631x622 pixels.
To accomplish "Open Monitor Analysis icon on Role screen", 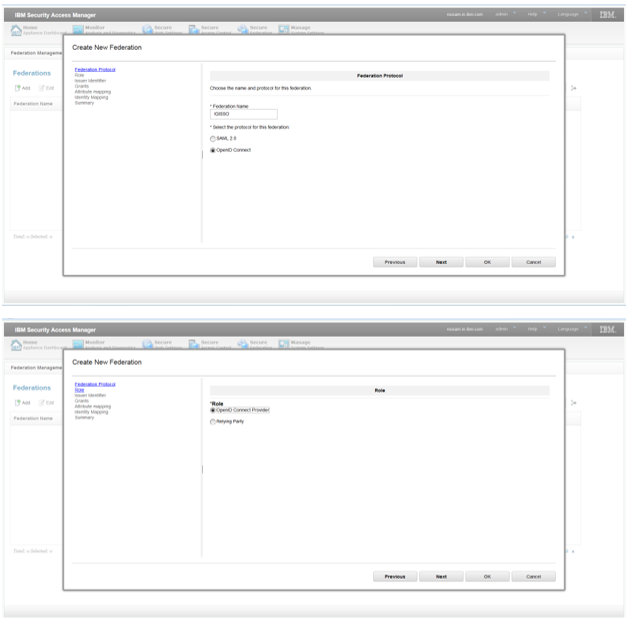I will (x=78, y=345).
